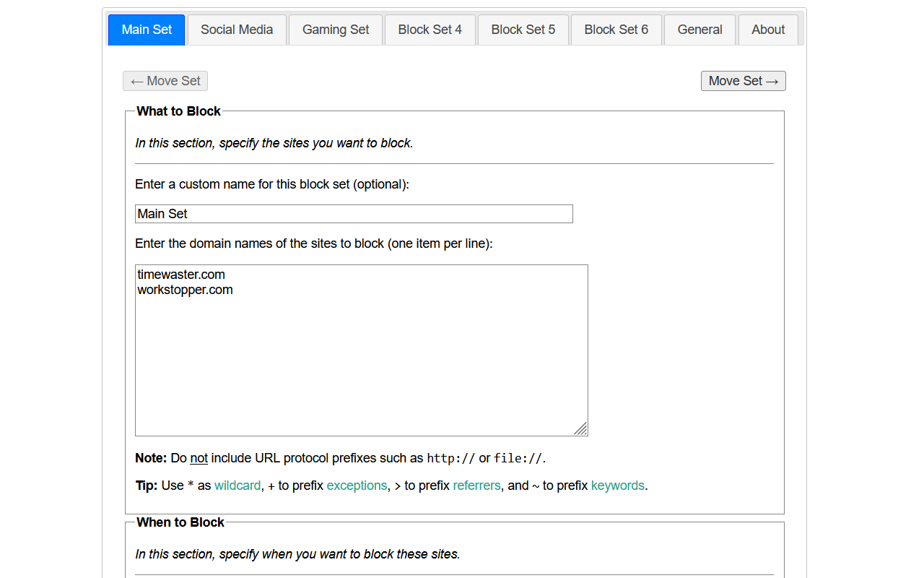Open the Block Set 5 tab
924x578 pixels.
523,30
